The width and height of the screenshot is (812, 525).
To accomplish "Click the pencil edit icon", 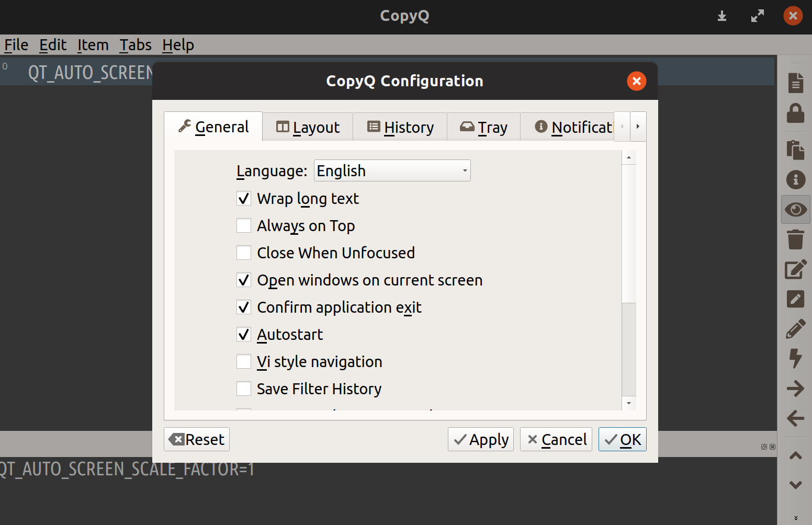I will pyautogui.click(x=795, y=329).
